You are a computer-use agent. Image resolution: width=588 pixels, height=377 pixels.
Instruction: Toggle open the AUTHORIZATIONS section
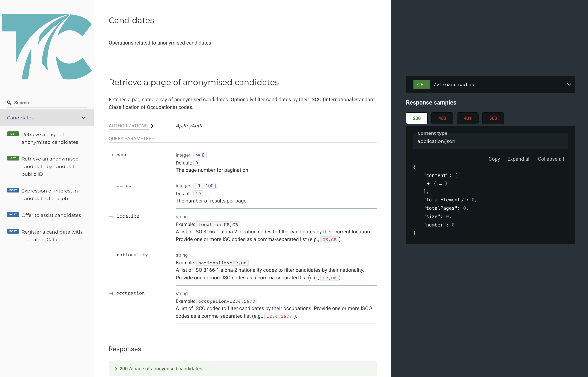tap(153, 126)
